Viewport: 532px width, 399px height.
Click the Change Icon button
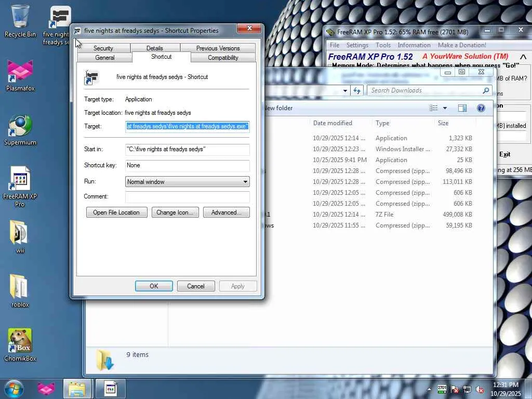pos(175,212)
